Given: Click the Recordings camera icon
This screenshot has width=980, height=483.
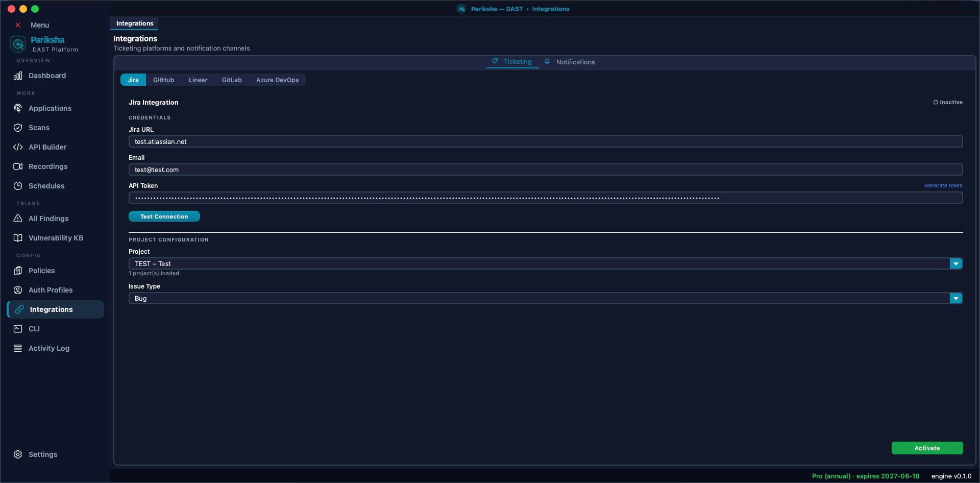Looking at the screenshot, I should (18, 166).
